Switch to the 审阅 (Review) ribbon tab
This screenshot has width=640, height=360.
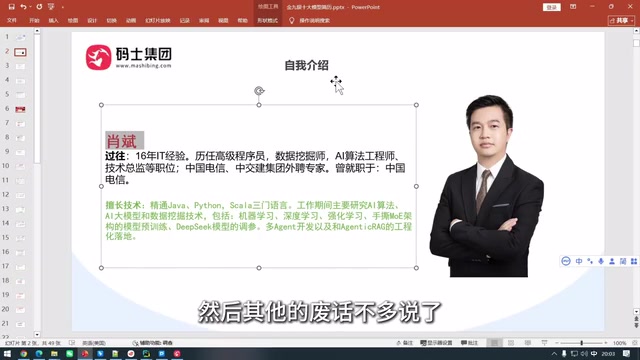pyautogui.click(x=204, y=20)
